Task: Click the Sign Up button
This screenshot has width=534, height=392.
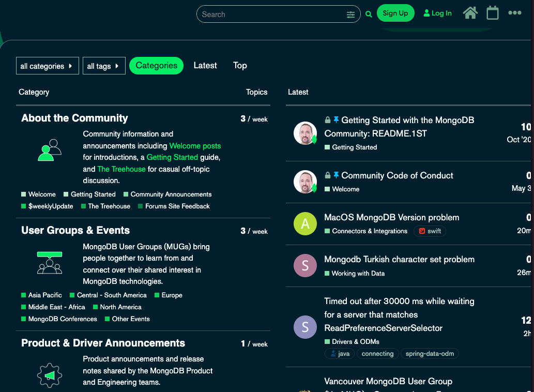Action: (395, 13)
